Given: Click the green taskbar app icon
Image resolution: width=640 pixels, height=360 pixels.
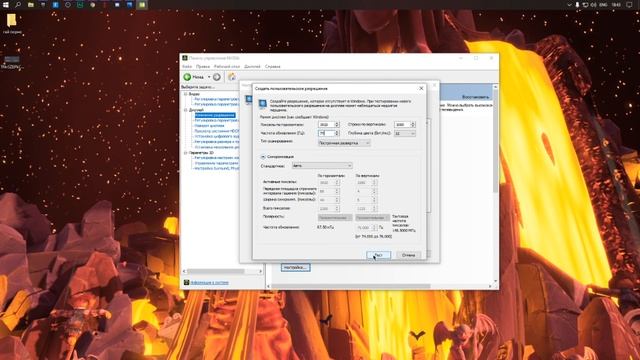Looking at the screenshot, I should (x=142, y=4).
